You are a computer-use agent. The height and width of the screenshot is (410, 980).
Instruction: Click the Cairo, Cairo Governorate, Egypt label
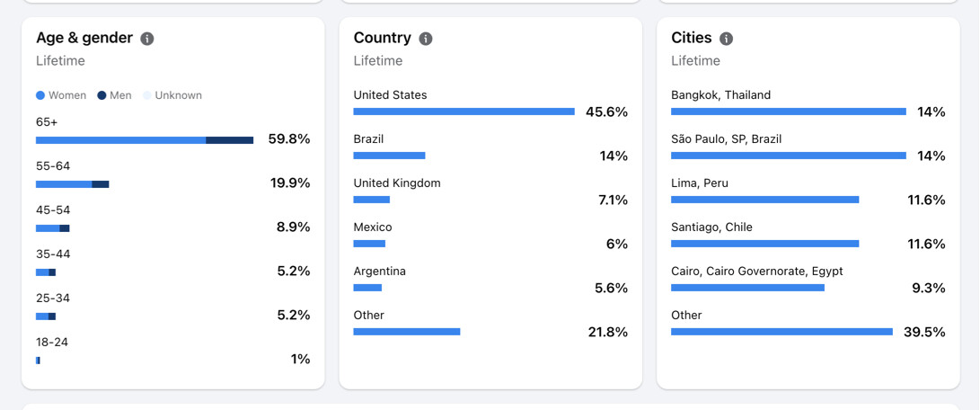tap(757, 271)
